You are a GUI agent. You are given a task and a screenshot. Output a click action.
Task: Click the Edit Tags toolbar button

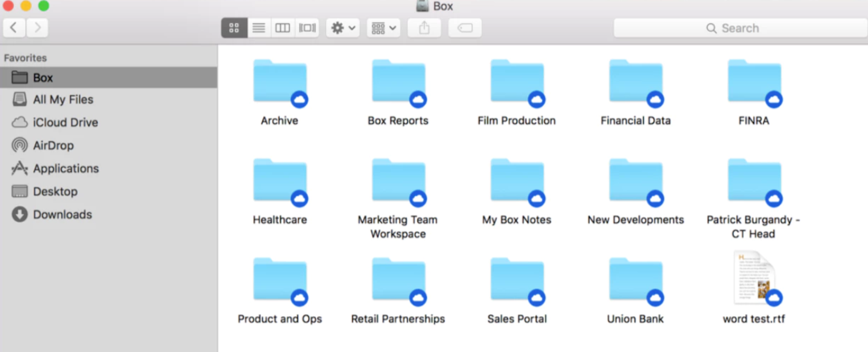(465, 28)
